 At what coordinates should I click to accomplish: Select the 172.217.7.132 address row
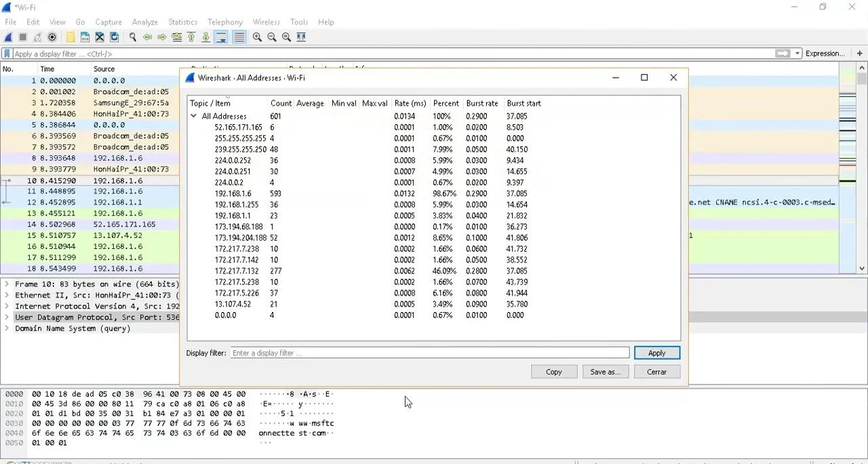click(x=434, y=271)
